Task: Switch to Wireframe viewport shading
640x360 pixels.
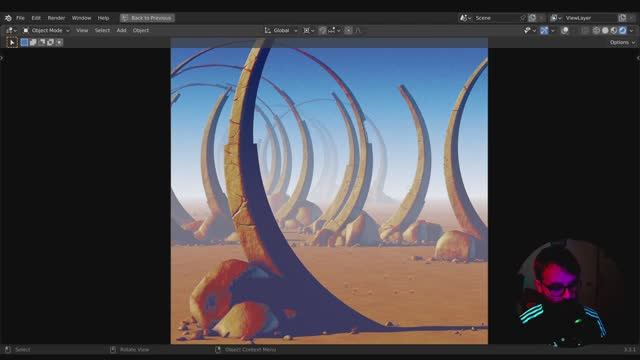Action: (596, 30)
